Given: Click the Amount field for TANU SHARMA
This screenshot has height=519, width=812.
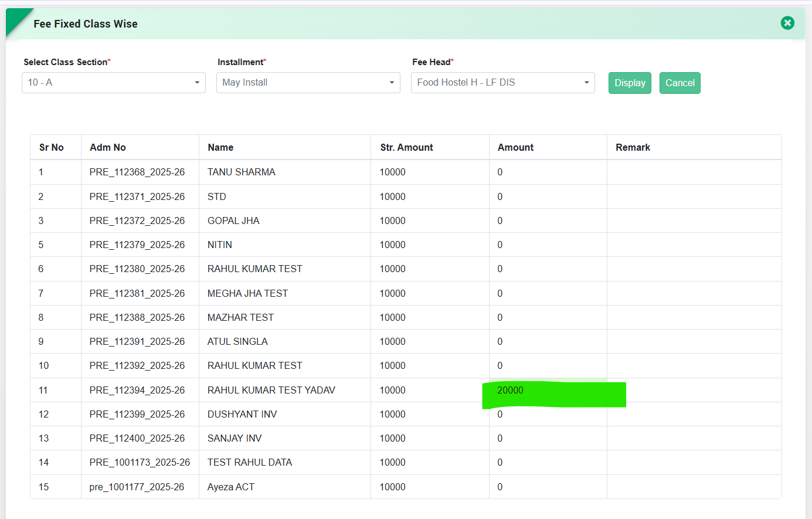Looking at the screenshot, I should click(548, 172).
